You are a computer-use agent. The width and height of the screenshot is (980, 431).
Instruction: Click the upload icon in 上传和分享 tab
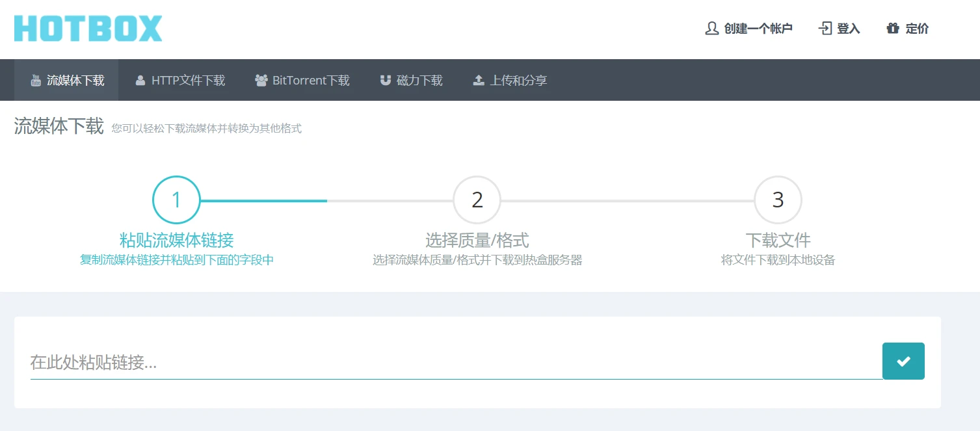(479, 81)
